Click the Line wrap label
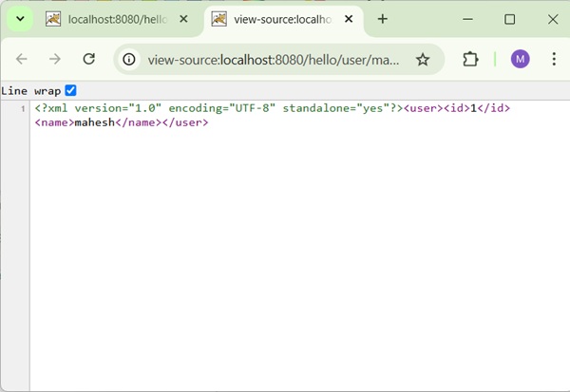This screenshot has width=570, height=392. 31,91
